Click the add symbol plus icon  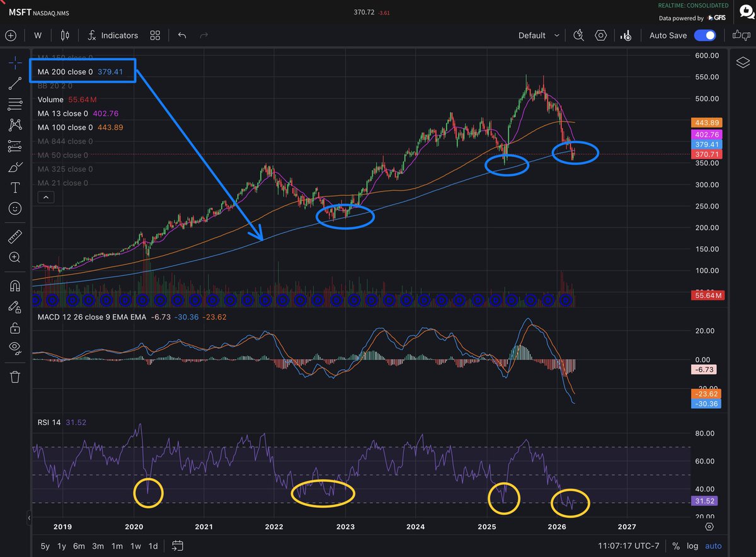click(x=11, y=35)
